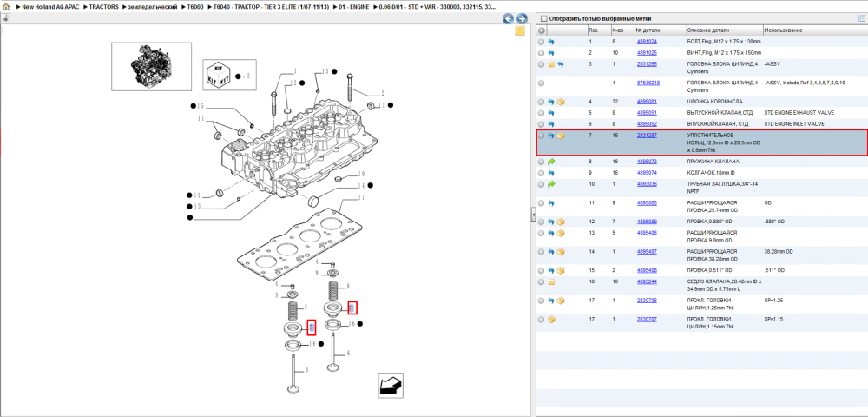Open 'T6000' breadcrumb

pos(195,7)
